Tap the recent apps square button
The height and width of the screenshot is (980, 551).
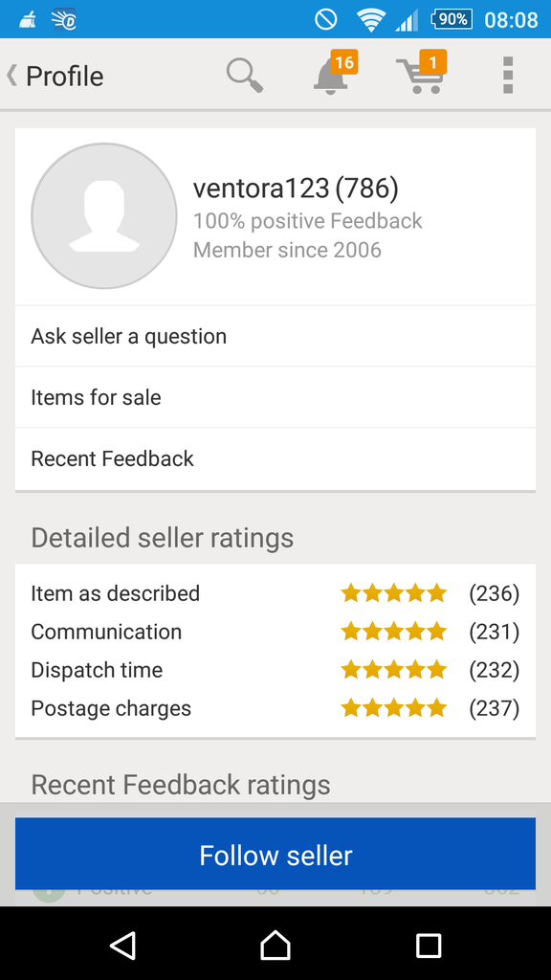pyautogui.click(x=429, y=946)
